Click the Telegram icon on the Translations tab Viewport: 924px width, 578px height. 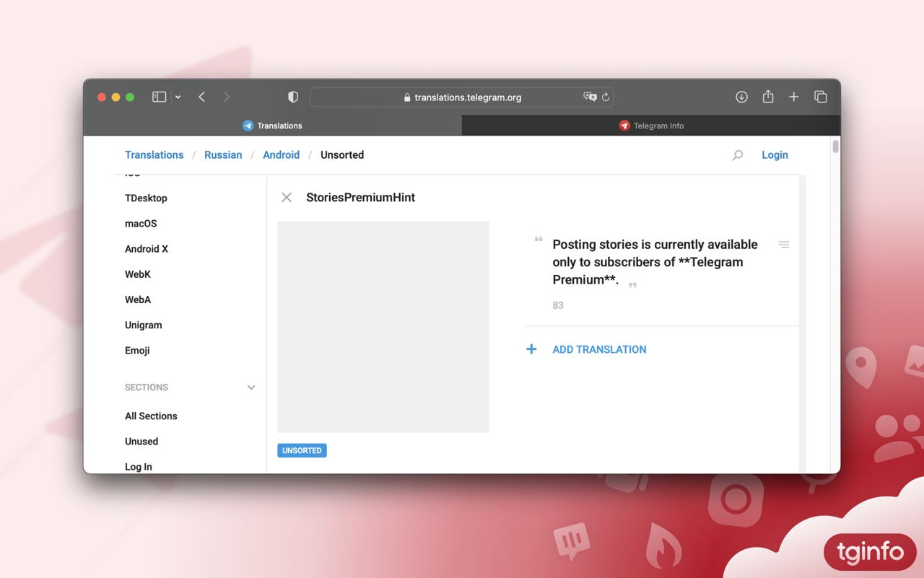(248, 126)
